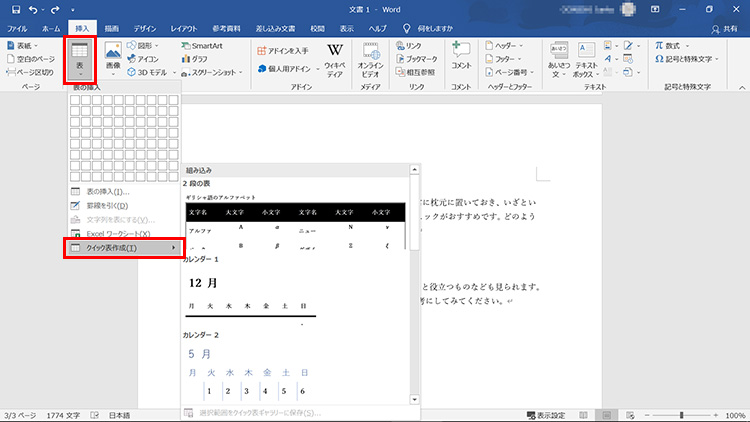Image resolution: width=750 pixels, height=422 pixels.
Task: Insert a SmartArt graphic
Action: 201,46
